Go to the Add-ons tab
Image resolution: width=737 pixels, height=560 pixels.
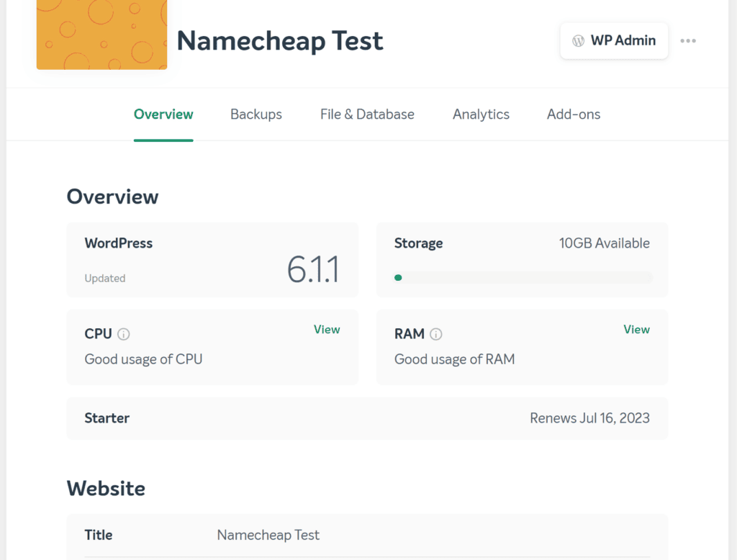[574, 114]
